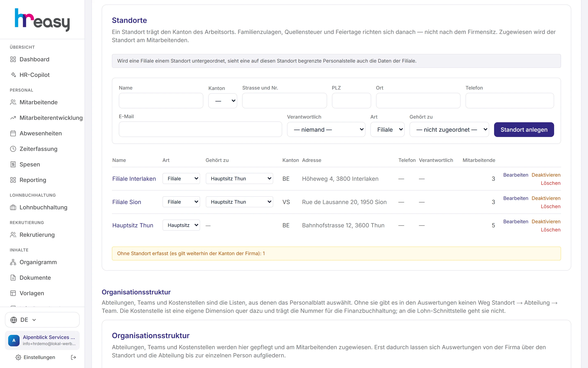Click the Vorlagen layout icon

pyautogui.click(x=13, y=293)
